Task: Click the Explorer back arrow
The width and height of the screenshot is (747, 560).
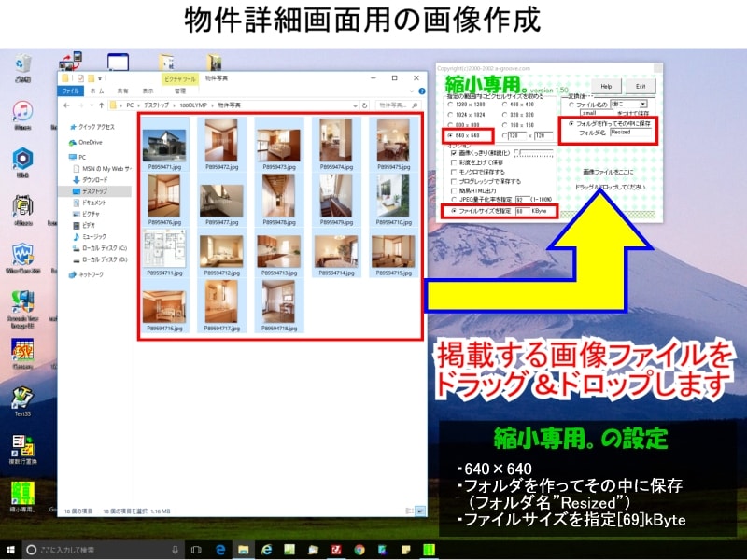Action: [x=66, y=105]
